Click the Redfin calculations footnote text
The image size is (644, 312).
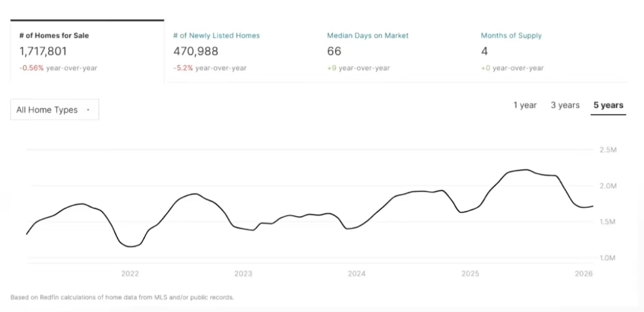[x=122, y=297]
